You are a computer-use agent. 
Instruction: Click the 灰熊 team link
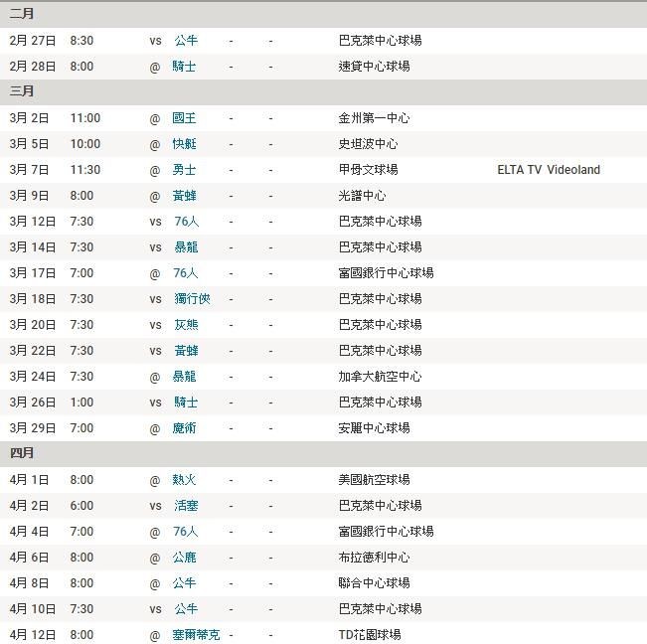pos(185,325)
